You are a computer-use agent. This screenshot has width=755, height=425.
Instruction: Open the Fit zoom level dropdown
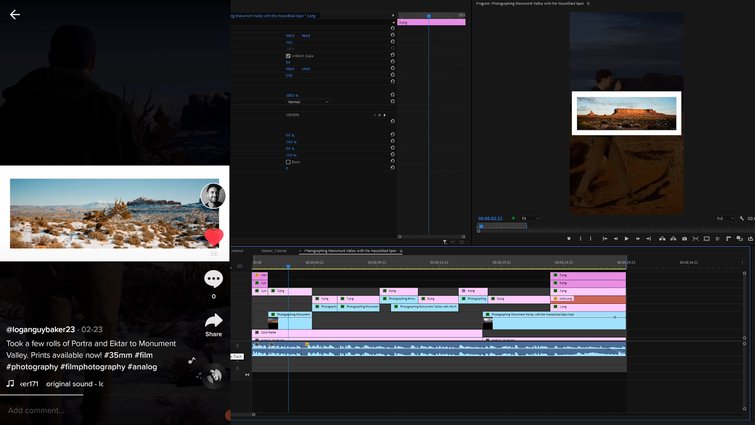coord(526,218)
